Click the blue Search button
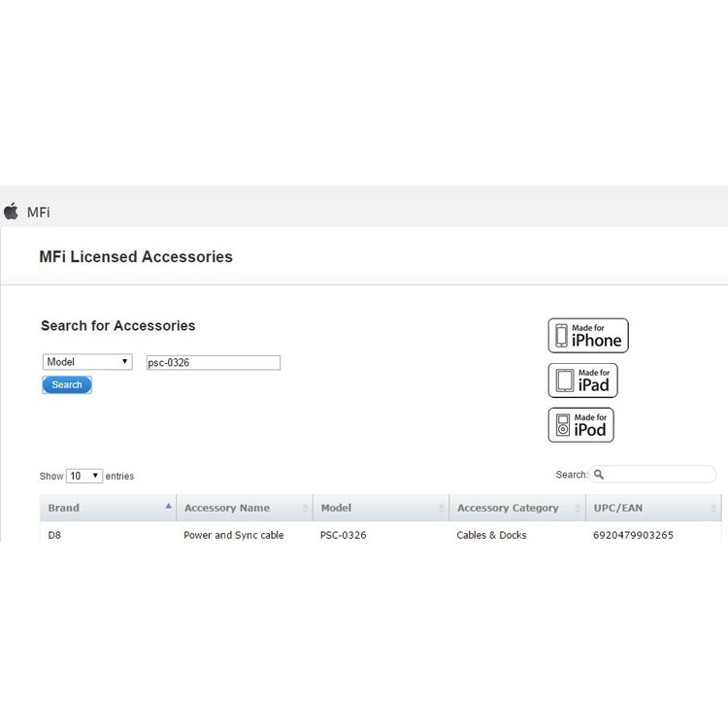The image size is (728, 728). [x=67, y=385]
